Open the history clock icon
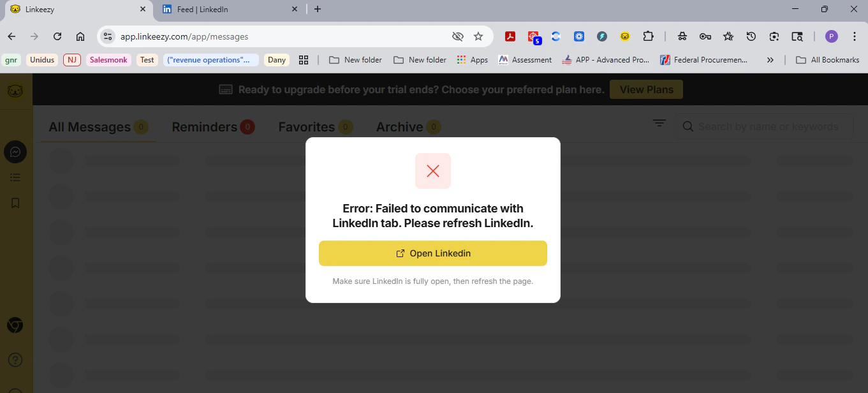This screenshot has height=393, width=868. 751,36
